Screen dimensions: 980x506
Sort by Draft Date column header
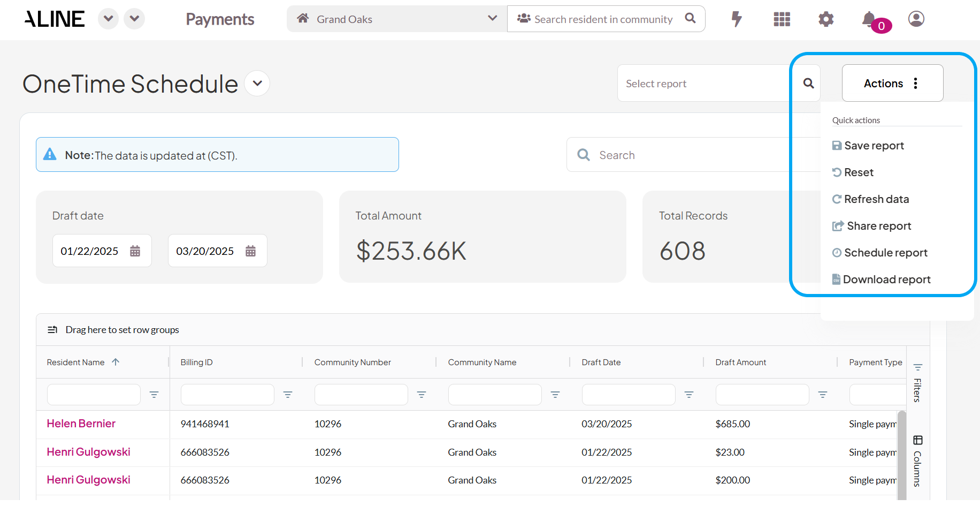(x=601, y=362)
